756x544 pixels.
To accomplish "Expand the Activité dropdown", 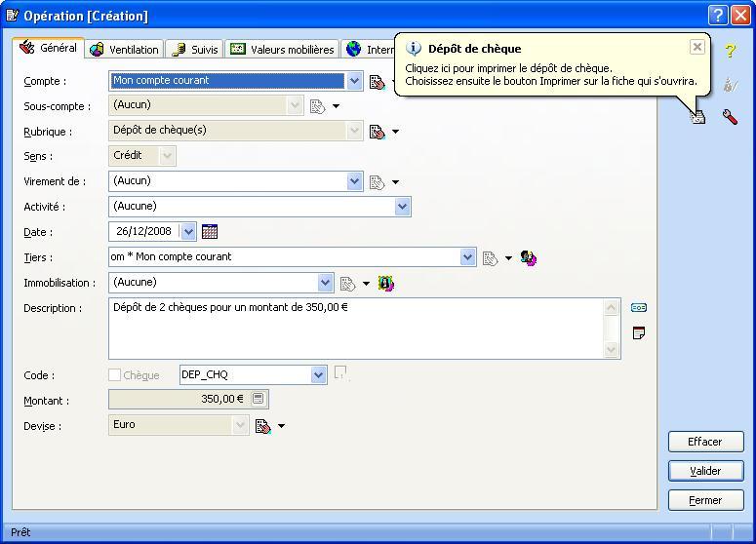I will pyautogui.click(x=402, y=207).
